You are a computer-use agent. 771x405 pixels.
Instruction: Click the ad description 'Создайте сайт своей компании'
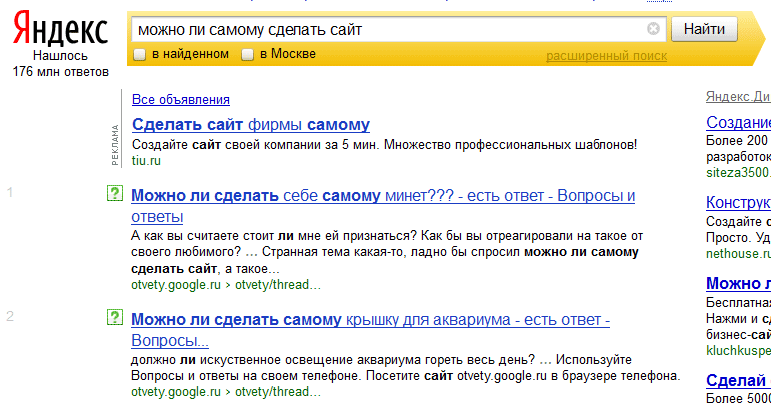click(385, 145)
